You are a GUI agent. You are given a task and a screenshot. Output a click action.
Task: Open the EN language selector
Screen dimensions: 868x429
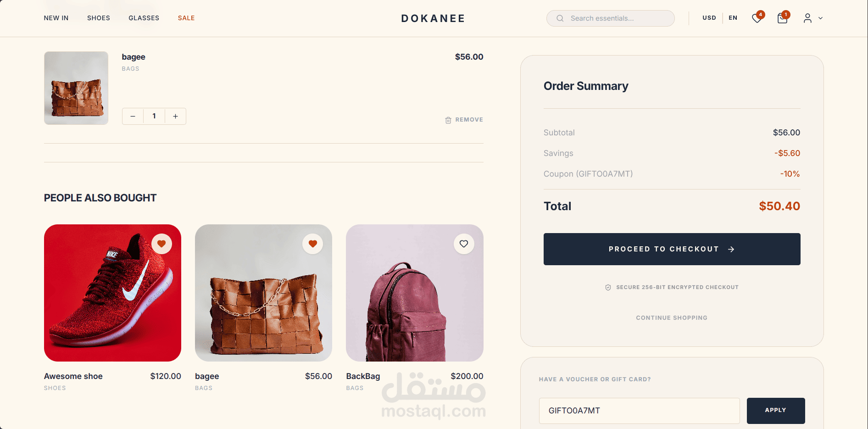tap(733, 18)
